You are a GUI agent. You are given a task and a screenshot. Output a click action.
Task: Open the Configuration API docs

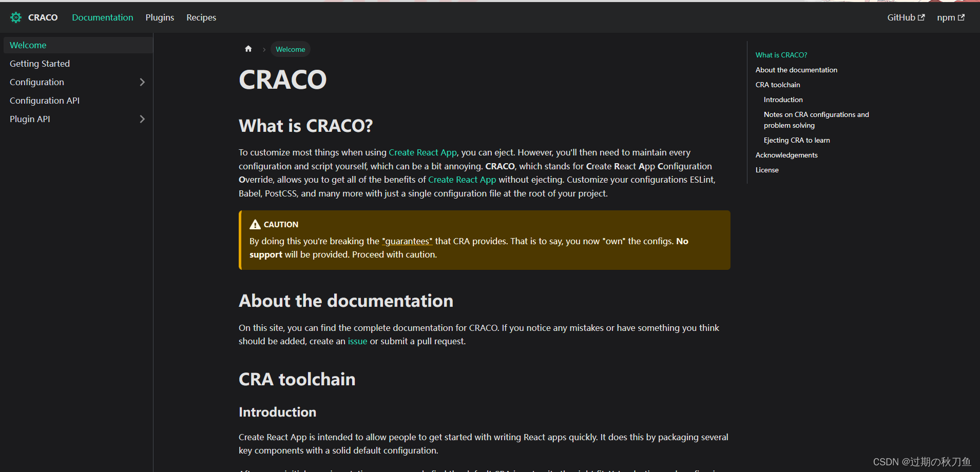44,100
